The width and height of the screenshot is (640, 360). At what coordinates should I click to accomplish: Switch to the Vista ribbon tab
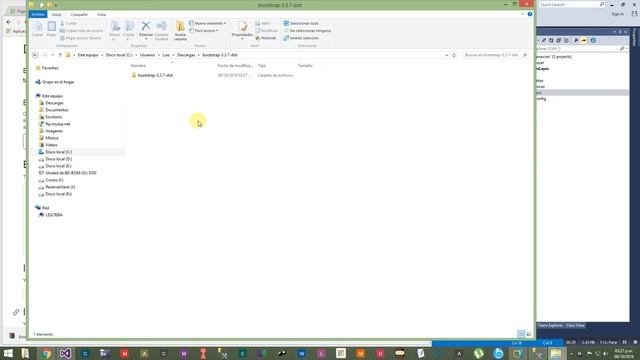[101, 14]
